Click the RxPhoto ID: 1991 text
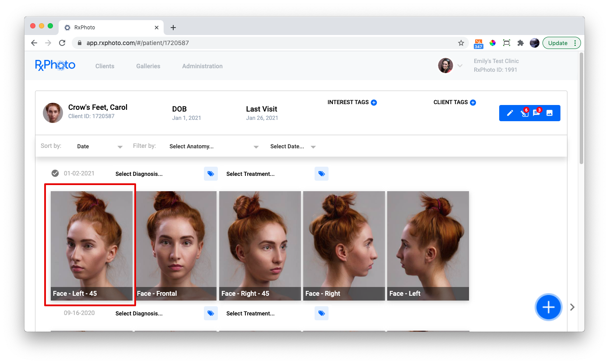 click(496, 70)
